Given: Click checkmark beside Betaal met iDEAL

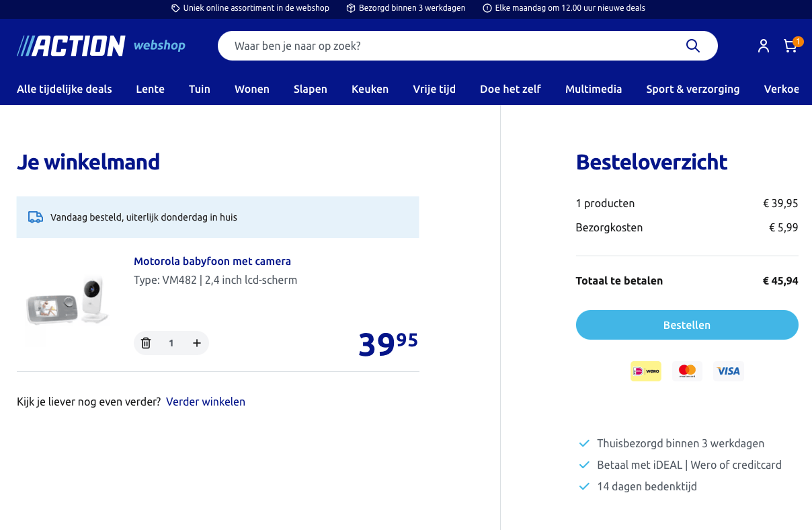Looking at the screenshot, I should 584,465.
